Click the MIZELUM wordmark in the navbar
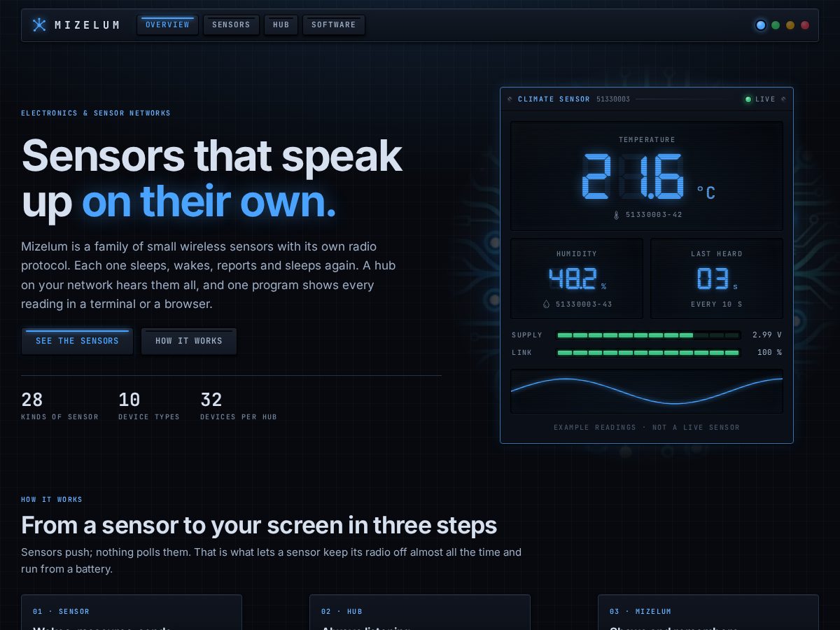The width and height of the screenshot is (840, 630). (87, 25)
